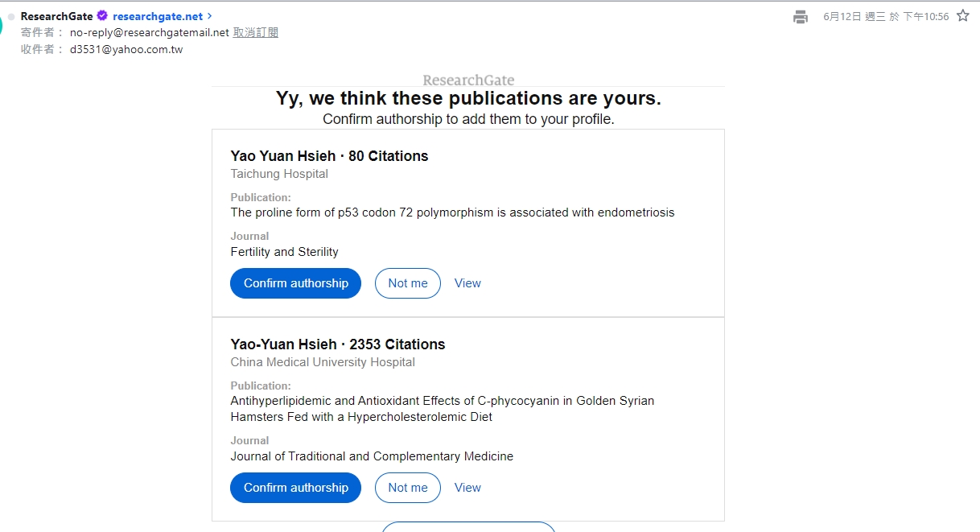The width and height of the screenshot is (980, 532).
Task: Click the ResearchGate logo in email body
Action: 468,80
